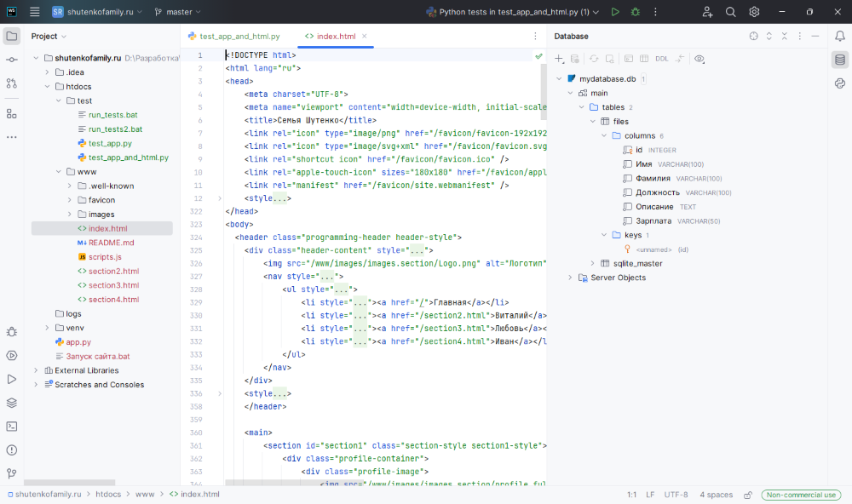Toggle the Project tool window folder icon

tap(12, 36)
